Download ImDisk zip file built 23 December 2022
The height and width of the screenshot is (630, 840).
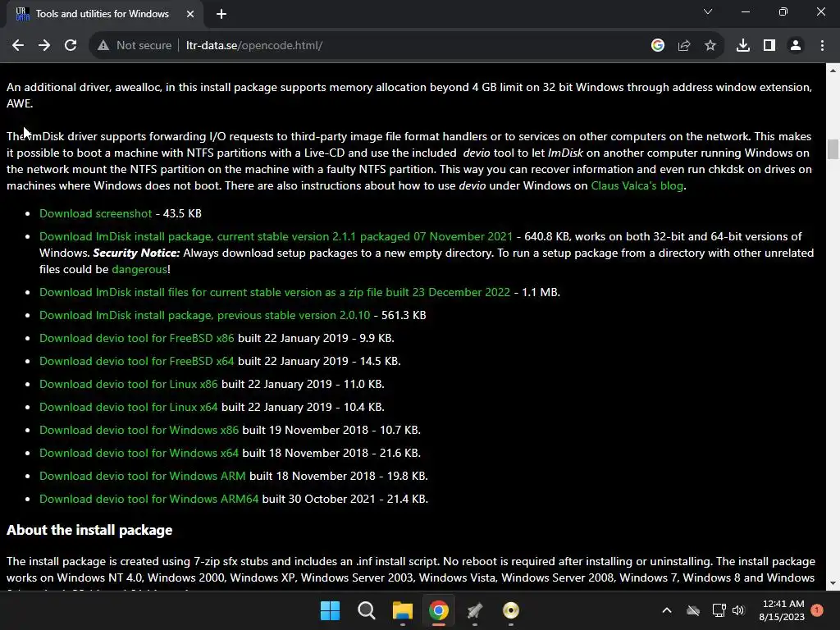tap(275, 293)
